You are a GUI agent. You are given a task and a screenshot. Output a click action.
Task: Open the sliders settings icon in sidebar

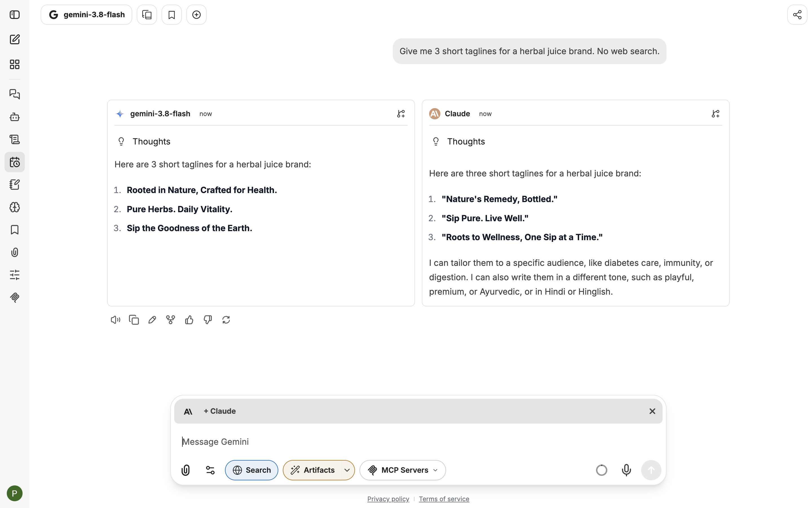[x=14, y=275]
